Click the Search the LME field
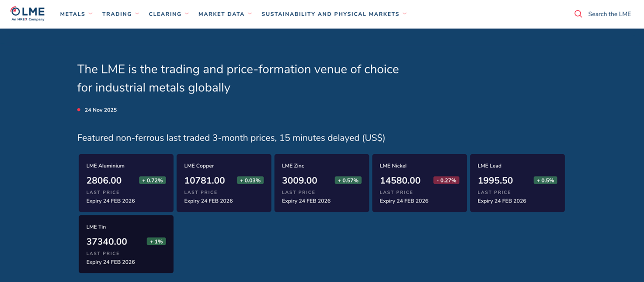The height and width of the screenshot is (282, 644). click(609, 14)
